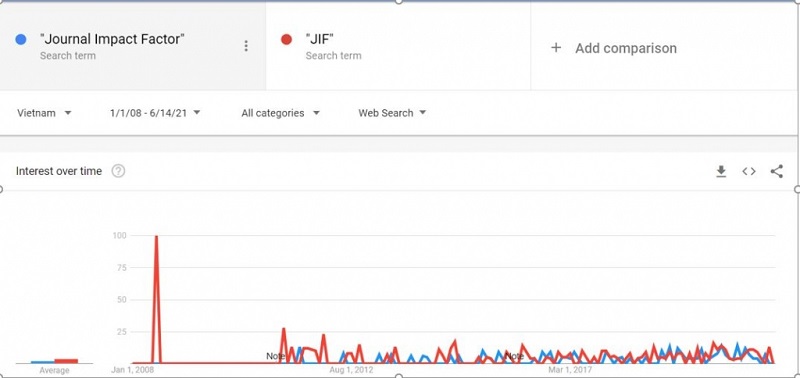Edit the "JIF" search term box
This screenshot has width=800, height=378.
[x=398, y=46]
